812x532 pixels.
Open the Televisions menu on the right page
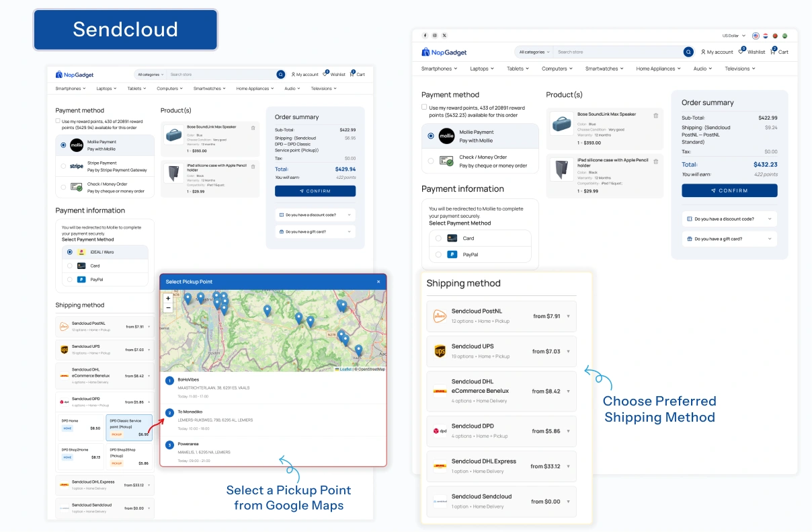(739, 69)
